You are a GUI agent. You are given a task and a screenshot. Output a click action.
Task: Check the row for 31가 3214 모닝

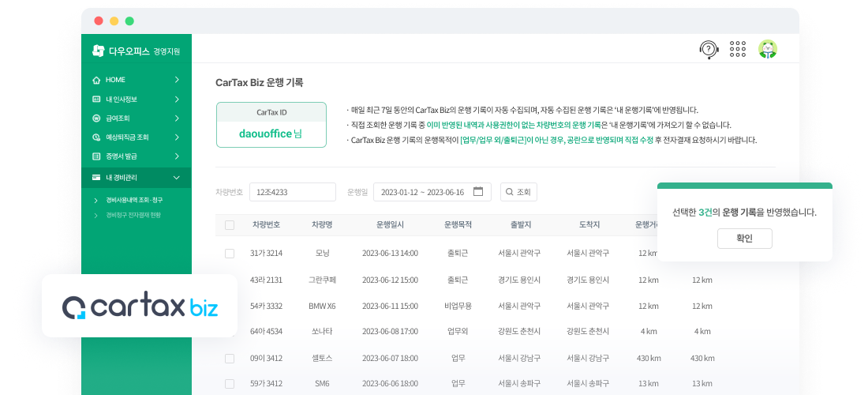pos(230,253)
